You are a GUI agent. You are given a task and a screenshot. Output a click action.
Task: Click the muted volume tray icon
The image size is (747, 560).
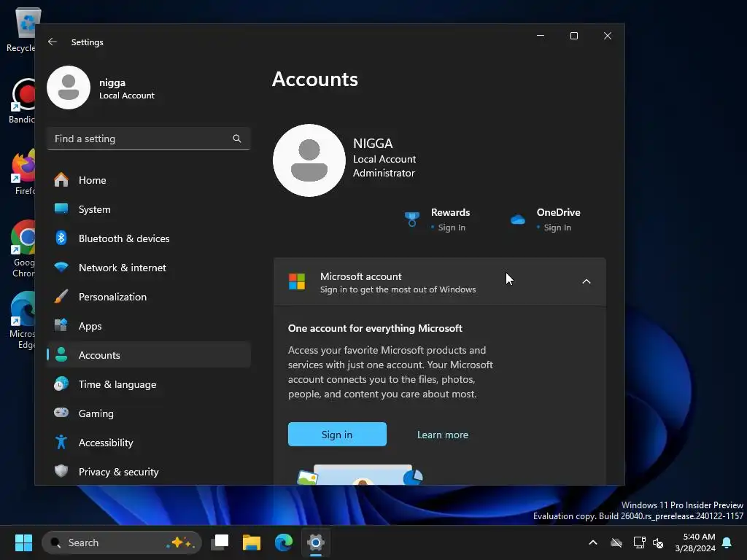658,542
